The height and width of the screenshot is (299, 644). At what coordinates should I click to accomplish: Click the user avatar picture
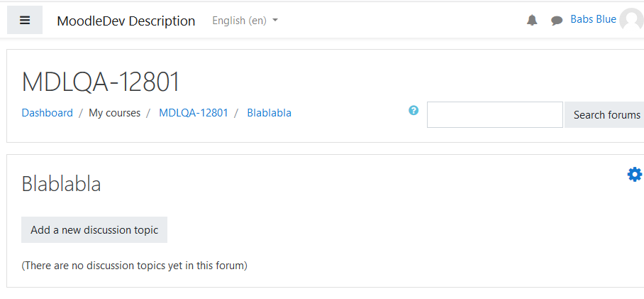coord(632,20)
